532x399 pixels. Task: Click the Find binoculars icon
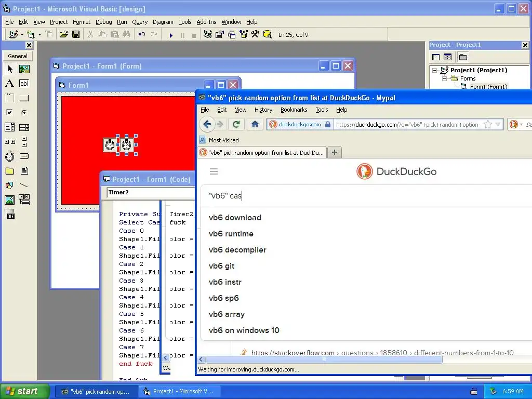[x=127, y=34]
